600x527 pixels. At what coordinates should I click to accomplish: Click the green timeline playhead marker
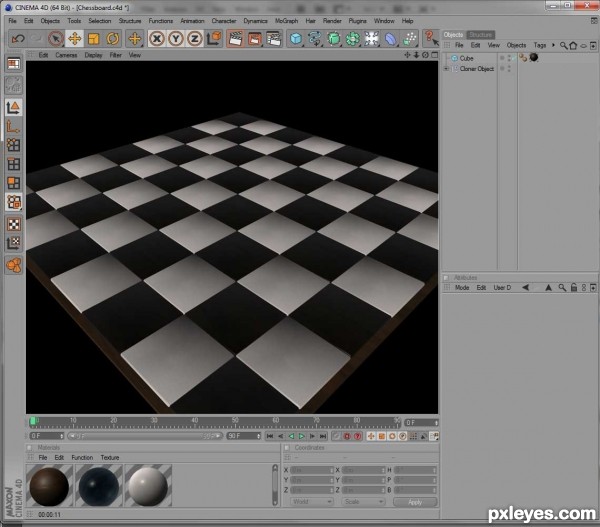click(33, 421)
